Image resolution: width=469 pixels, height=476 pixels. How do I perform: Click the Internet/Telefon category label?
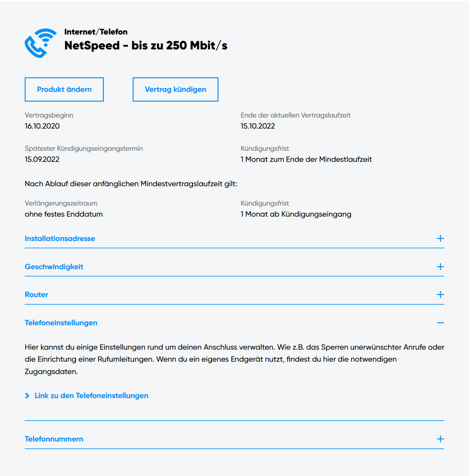[x=96, y=32]
